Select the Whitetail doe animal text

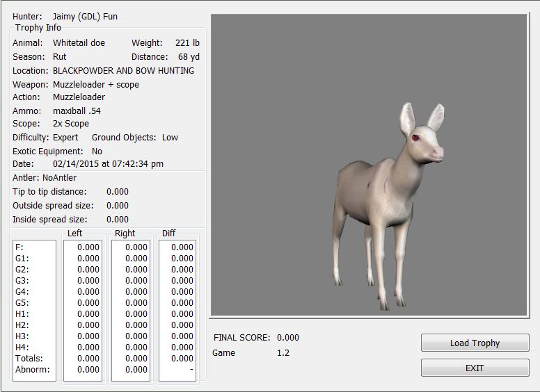pyautogui.click(x=79, y=42)
